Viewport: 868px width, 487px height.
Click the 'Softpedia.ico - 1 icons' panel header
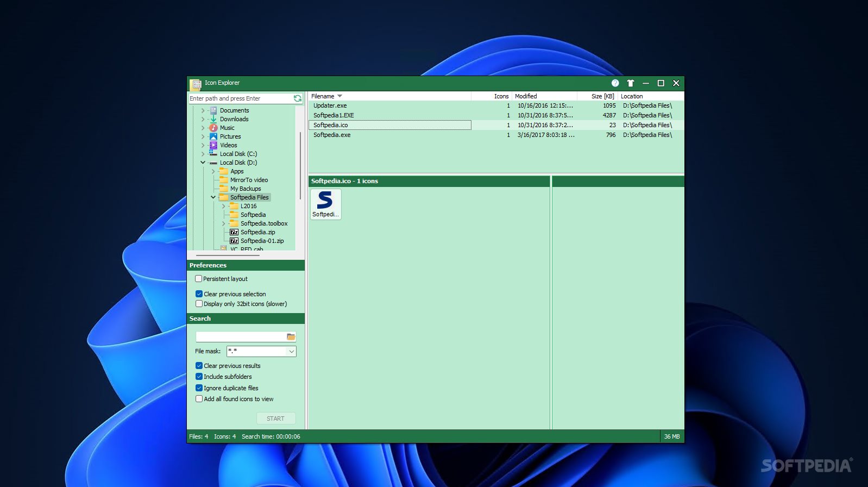click(x=429, y=181)
